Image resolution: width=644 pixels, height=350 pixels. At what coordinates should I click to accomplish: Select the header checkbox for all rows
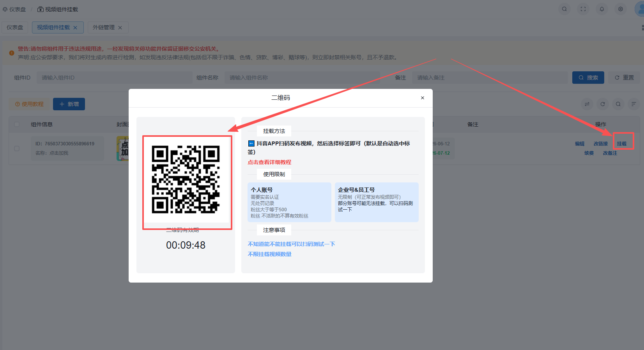17,124
